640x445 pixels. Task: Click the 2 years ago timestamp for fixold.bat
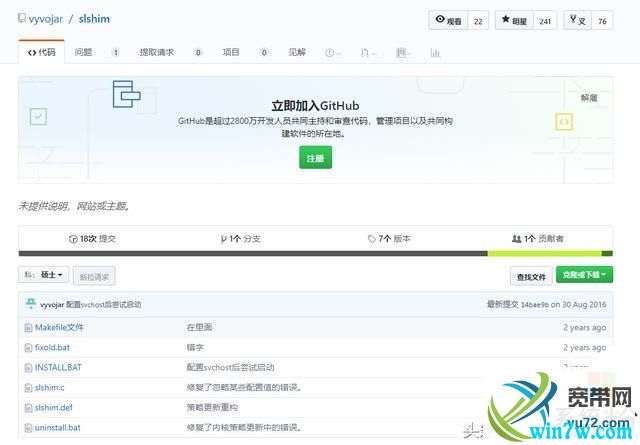(584, 347)
